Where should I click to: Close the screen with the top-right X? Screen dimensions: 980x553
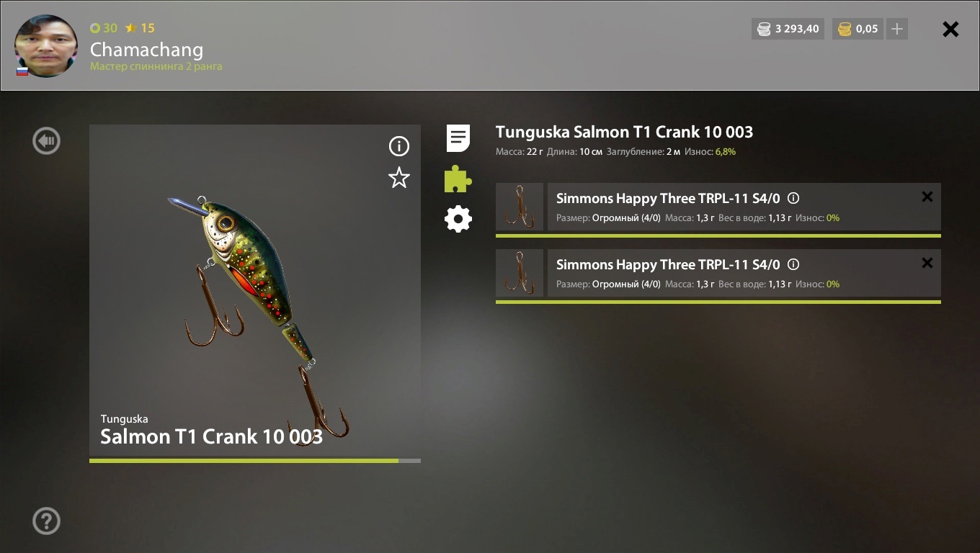950,29
